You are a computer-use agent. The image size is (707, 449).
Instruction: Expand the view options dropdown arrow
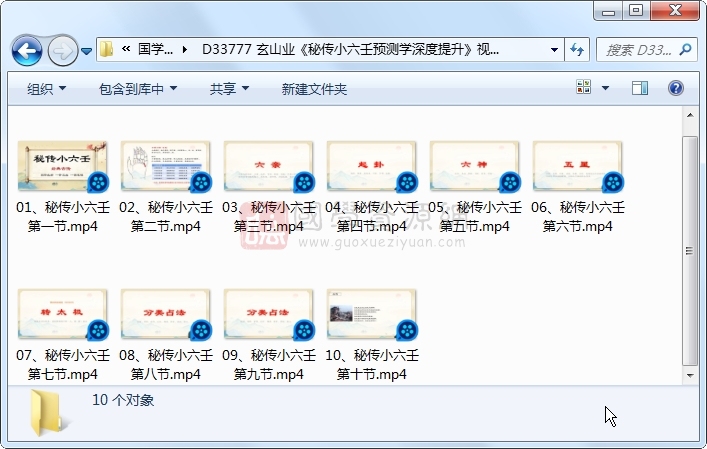click(x=606, y=88)
